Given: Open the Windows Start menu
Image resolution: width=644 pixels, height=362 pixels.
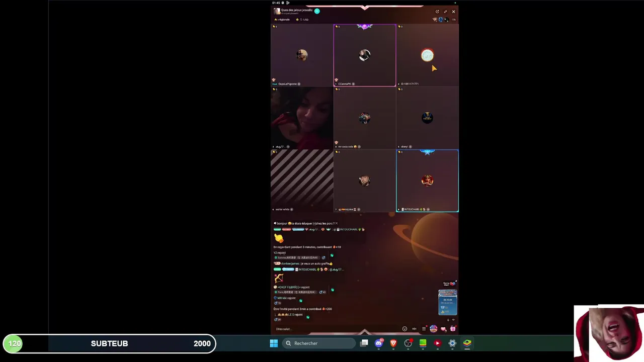Looking at the screenshot, I should pos(274,343).
